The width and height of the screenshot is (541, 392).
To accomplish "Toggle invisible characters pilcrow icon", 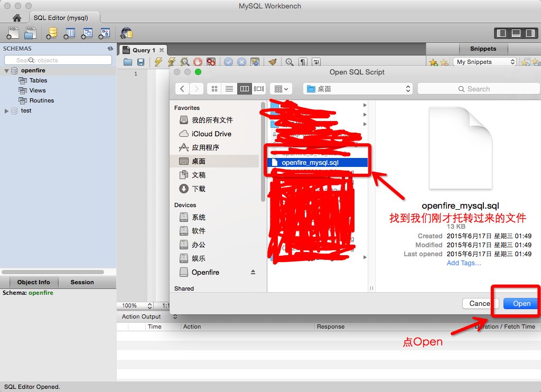I will [x=303, y=62].
